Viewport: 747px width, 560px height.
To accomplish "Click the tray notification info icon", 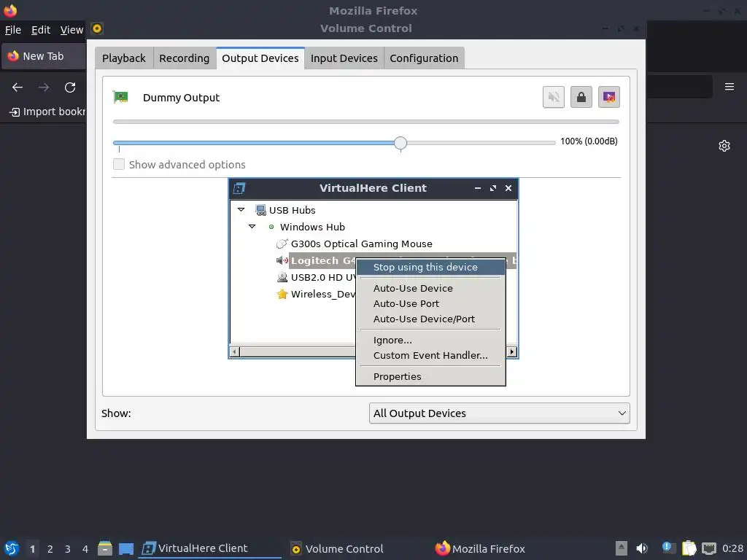I will pos(667,548).
